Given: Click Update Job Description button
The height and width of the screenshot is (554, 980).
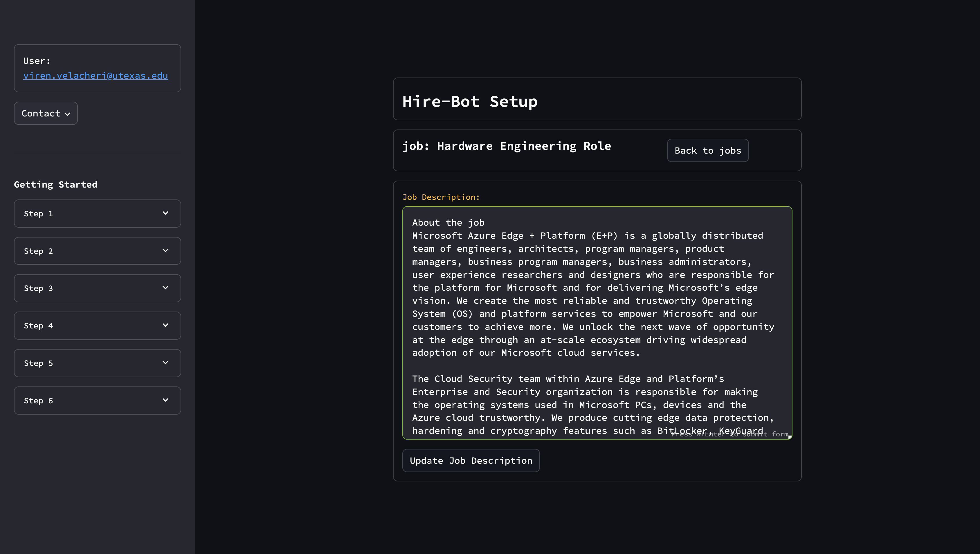Looking at the screenshot, I should 471,461.
